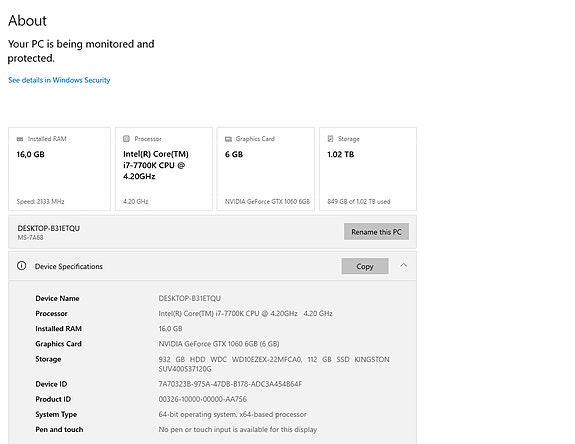Click the About page heading
Viewport: 575px width, 444px height.
(x=28, y=21)
